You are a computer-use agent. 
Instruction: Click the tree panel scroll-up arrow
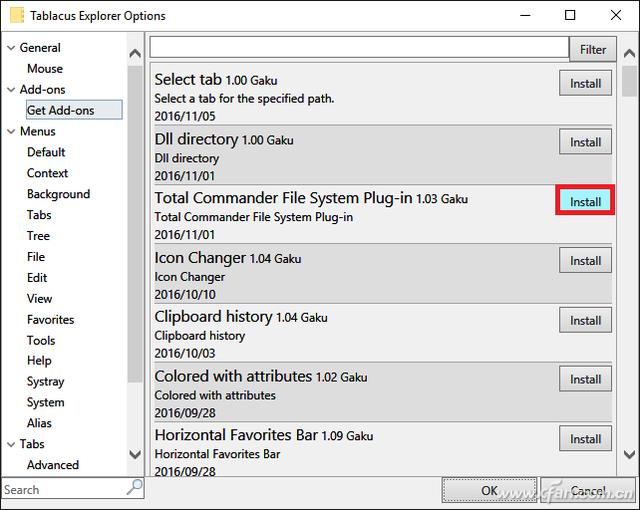click(x=135, y=53)
